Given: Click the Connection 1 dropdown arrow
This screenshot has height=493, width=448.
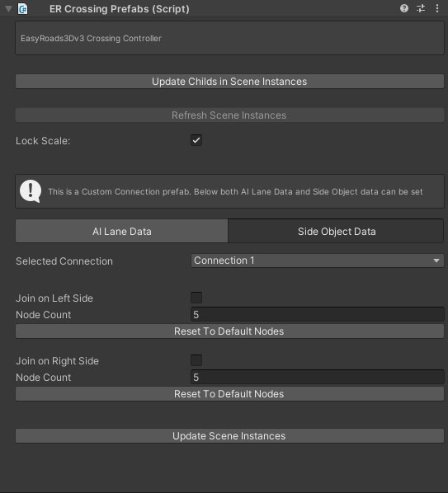Looking at the screenshot, I should [436, 261].
